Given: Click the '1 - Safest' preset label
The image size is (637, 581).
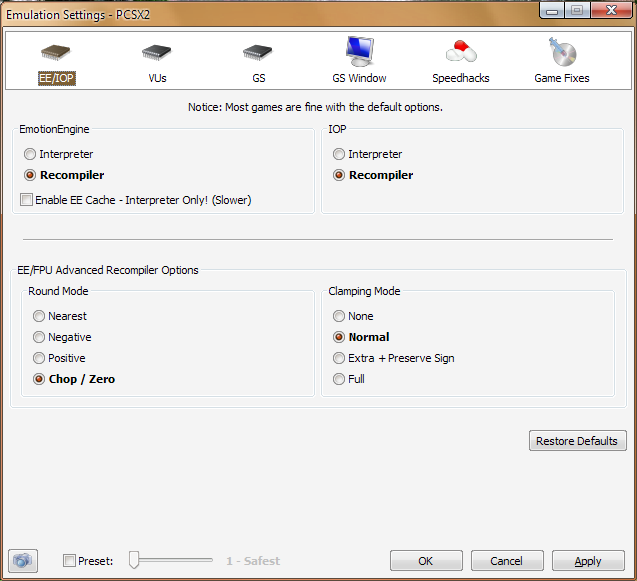Looking at the screenshot, I should (253, 561).
